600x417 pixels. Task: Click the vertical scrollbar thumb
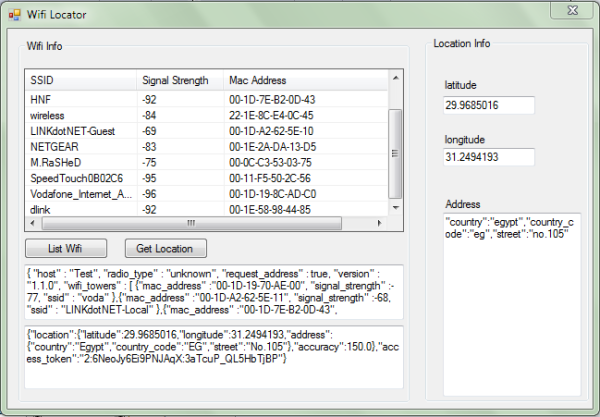pos(396,154)
